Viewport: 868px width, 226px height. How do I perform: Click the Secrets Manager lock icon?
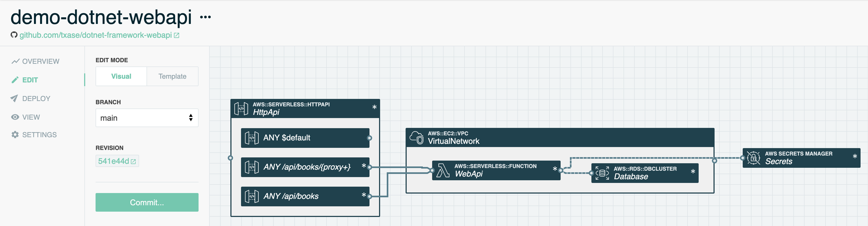tap(753, 158)
